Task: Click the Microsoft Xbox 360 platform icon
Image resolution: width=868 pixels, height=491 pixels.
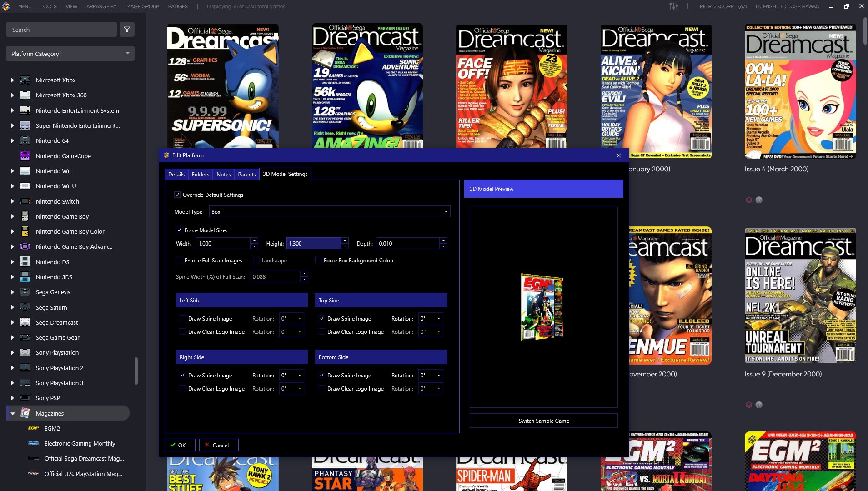Action: click(x=25, y=95)
